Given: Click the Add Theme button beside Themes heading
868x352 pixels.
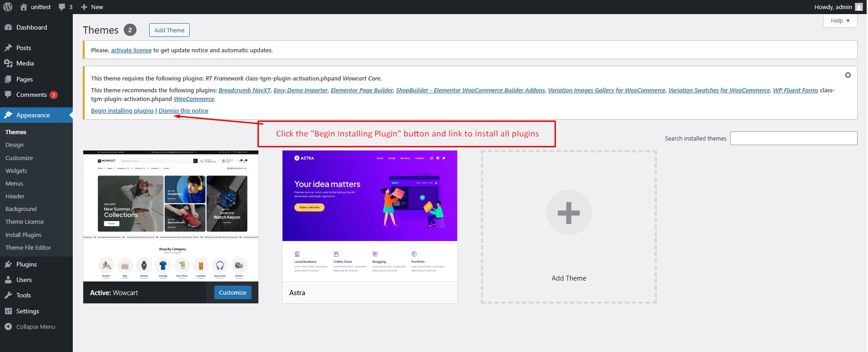Looking at the screenshot, I should point(169,30).
